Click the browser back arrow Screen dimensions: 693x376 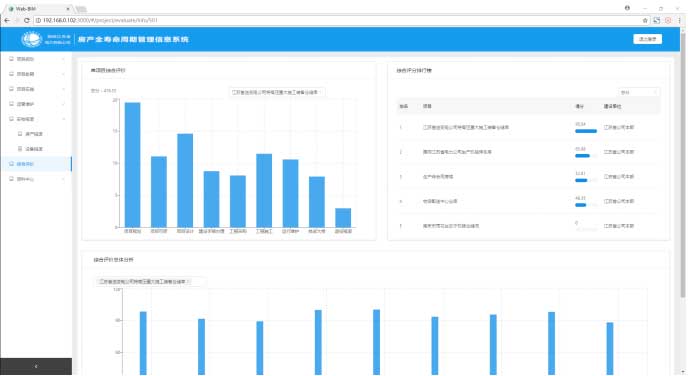7,20
